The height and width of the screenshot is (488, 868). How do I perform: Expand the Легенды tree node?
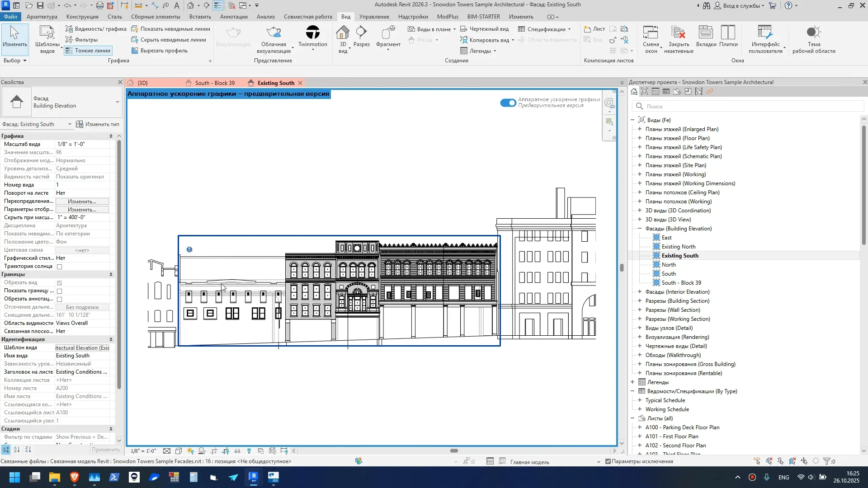point(632,382)
